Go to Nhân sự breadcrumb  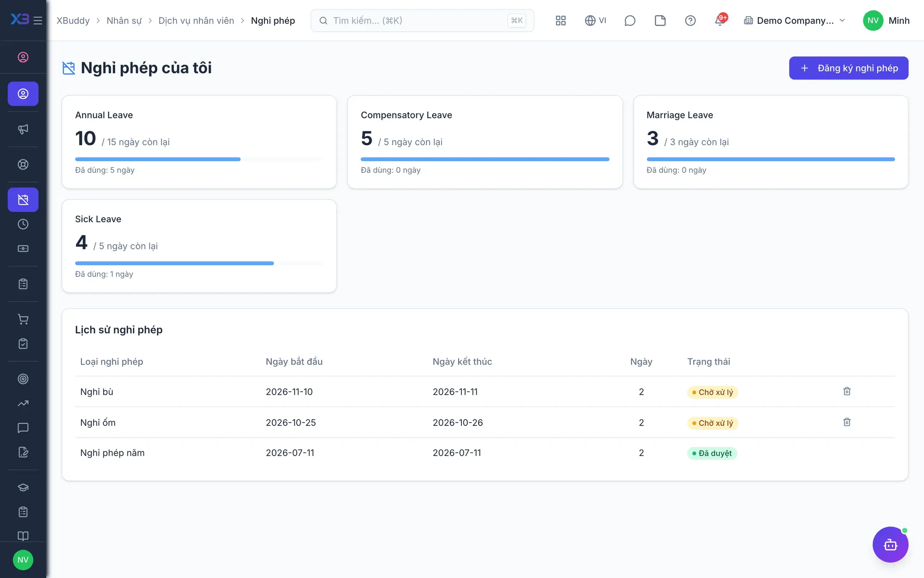tap(124, 20)
